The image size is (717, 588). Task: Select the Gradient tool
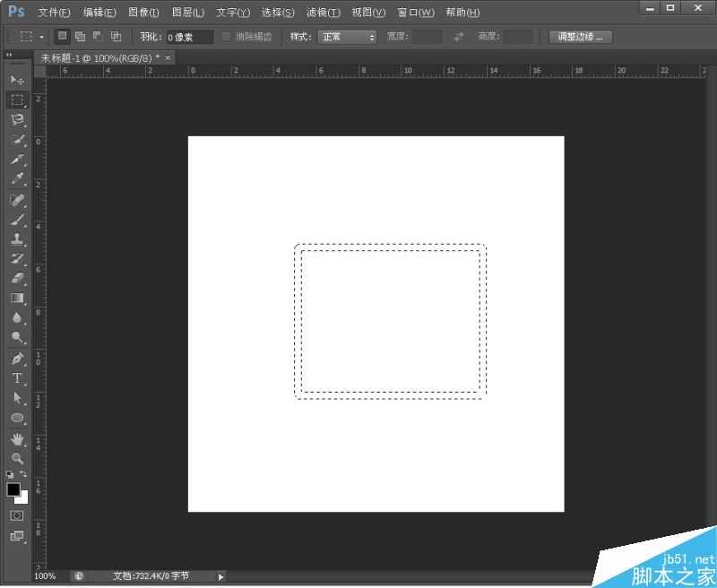[x=17, y=298]
